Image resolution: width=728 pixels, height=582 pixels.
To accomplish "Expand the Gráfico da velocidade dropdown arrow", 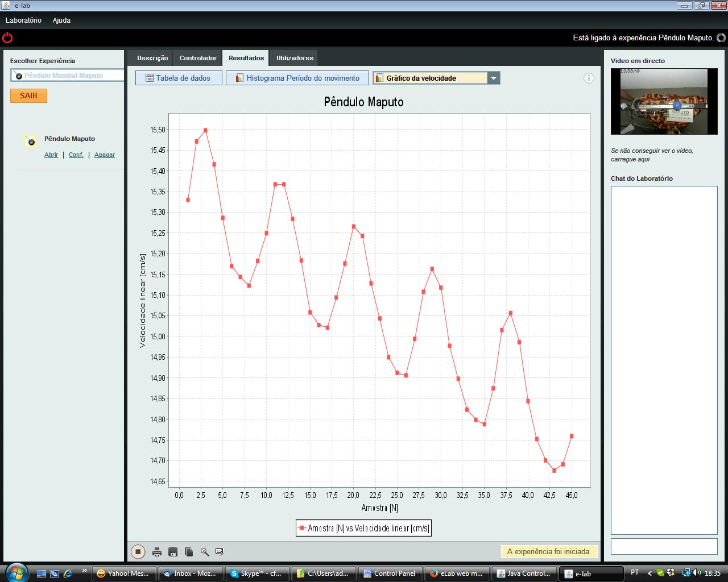I will click(494, 78).
